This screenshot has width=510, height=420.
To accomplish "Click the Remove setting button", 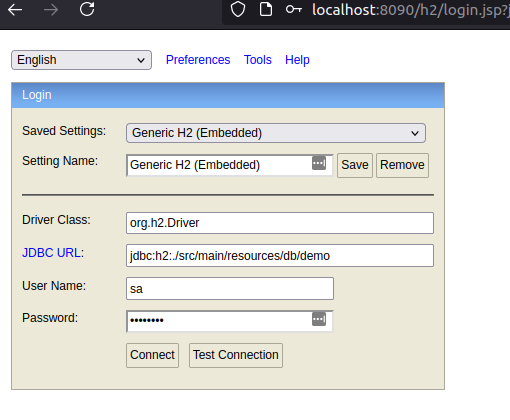I will (x=402, y=165).
